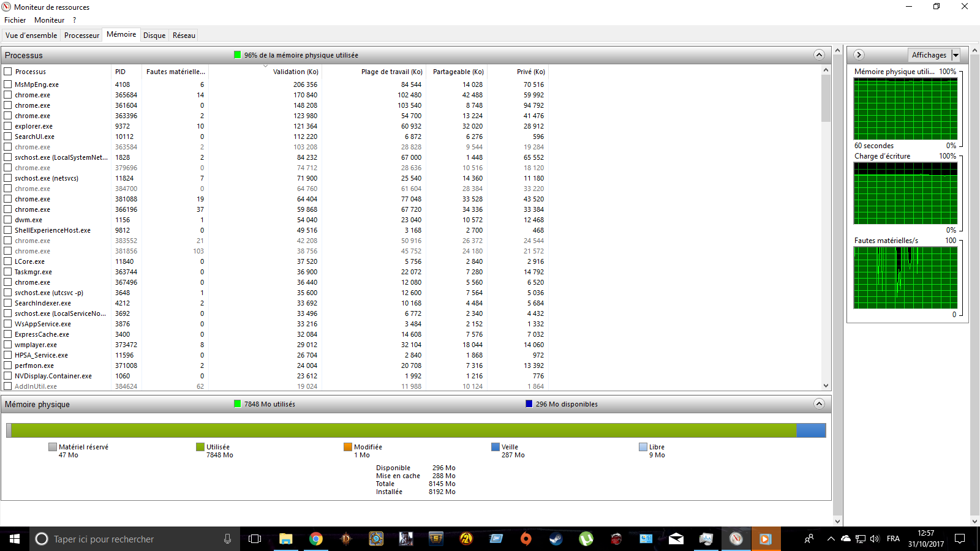Screen dimensions: 980x551
Task: Sort by Fautes matérielles column header
Action: [x=175, y=72]
